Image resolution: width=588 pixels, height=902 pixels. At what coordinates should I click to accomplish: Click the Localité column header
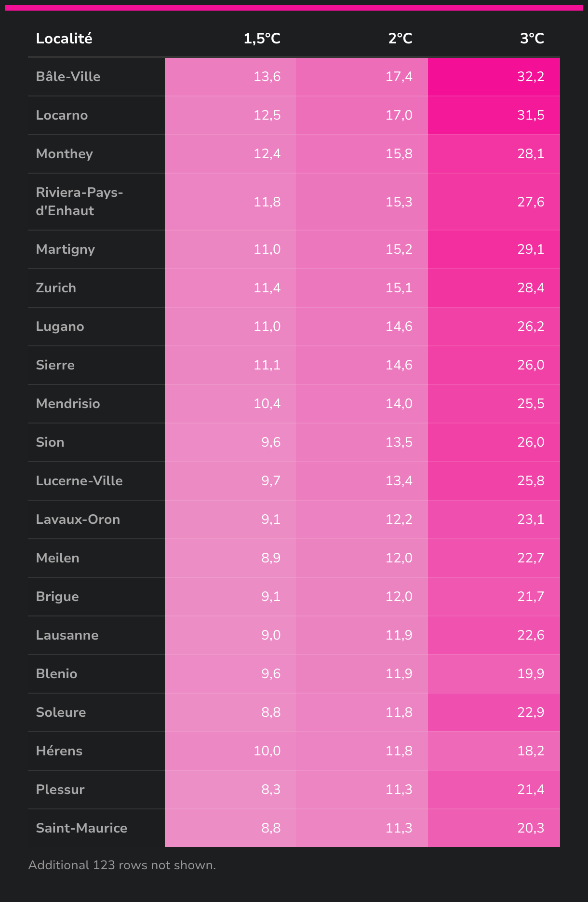click(64, 39)
